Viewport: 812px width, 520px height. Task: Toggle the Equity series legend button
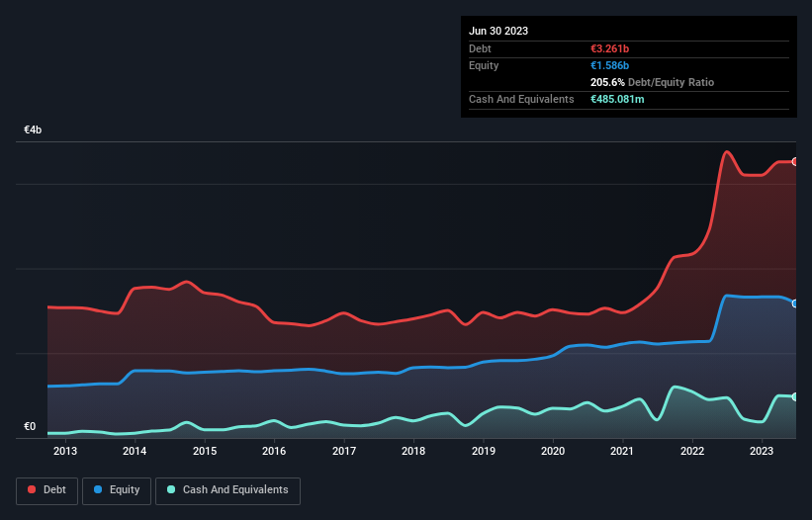[x=117, y=490]
